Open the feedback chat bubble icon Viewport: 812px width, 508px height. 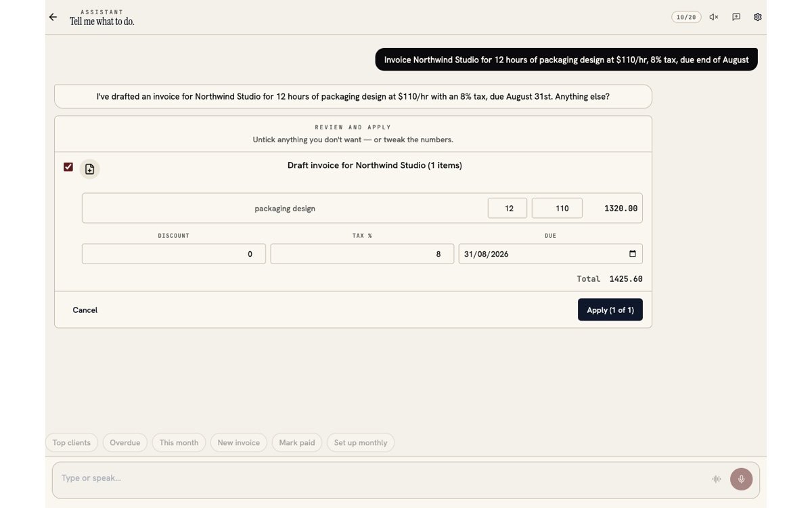pyautogui.click(x=736, y=17)
